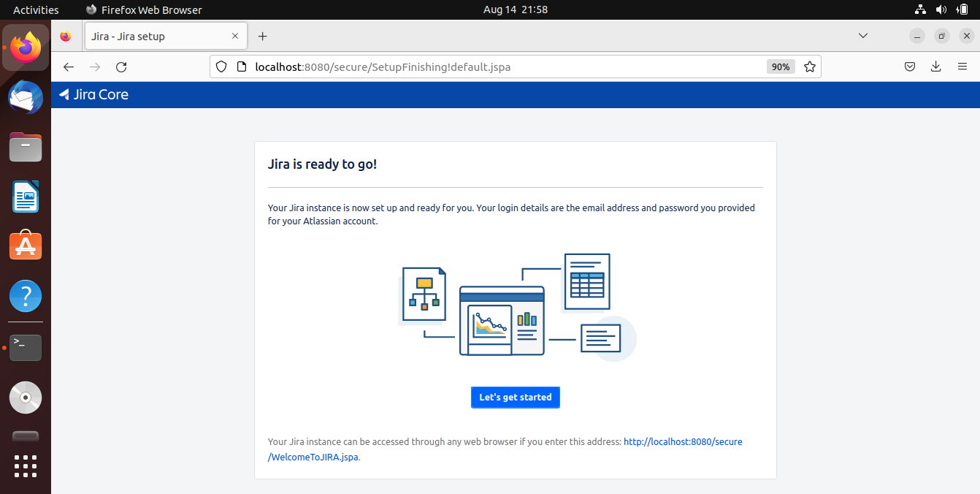Click the back navigation arrow

pyautogui.click(x=68, y=66)
